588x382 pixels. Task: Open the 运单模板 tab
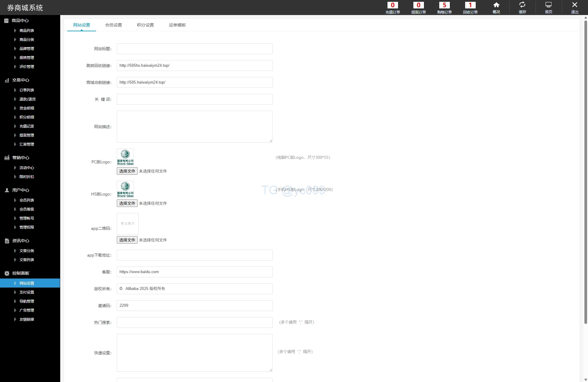tap(177, 25)
